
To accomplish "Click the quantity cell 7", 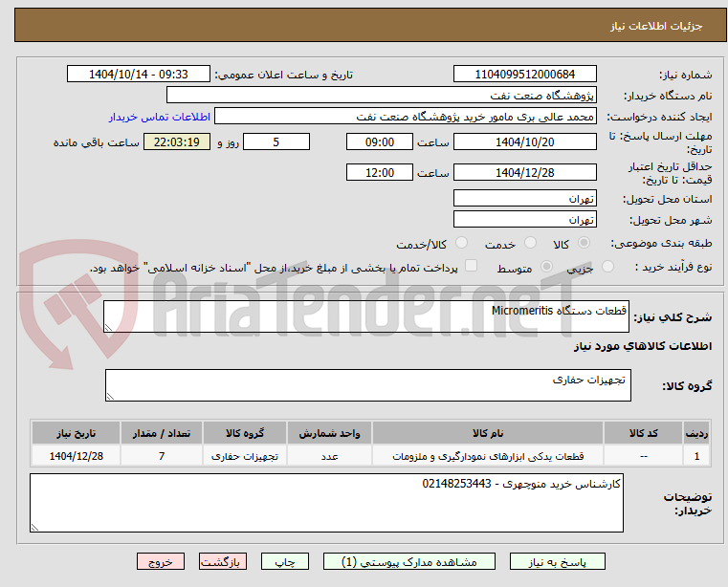I will click(x=161, y=456).
